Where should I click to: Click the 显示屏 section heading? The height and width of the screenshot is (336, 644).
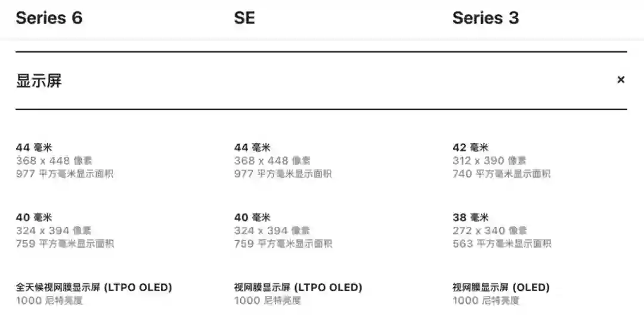[39, 81]
